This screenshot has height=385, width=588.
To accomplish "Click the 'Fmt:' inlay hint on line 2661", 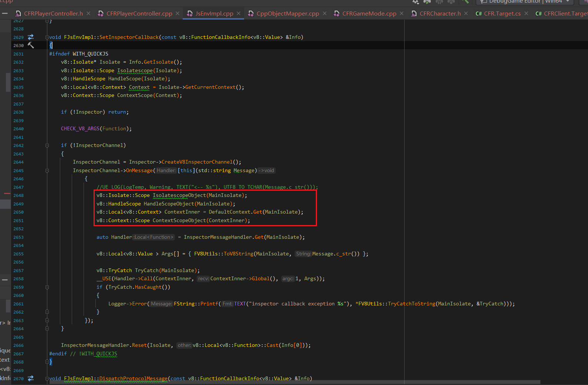I will pos(227,304).
